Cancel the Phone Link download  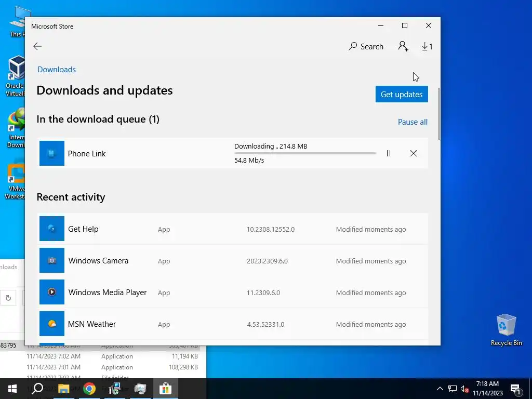(x=413, y=153)
